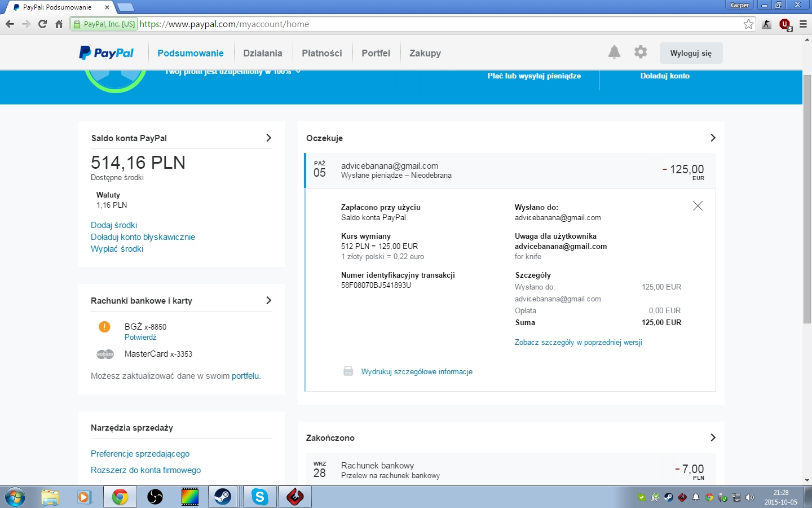Viewport: 812px width, 508px height.
Task: Click the PayPal logo
Action: click(107, 53)
